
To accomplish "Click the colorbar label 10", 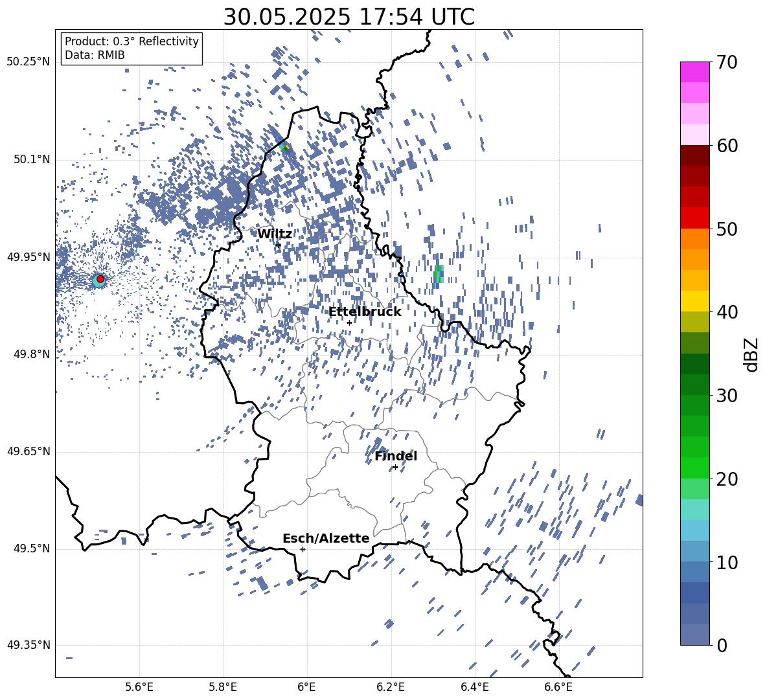I will tap(727, 562).
